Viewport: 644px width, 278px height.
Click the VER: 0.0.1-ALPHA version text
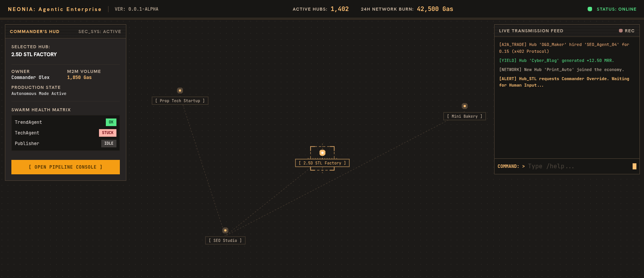[x=137, y=9]
